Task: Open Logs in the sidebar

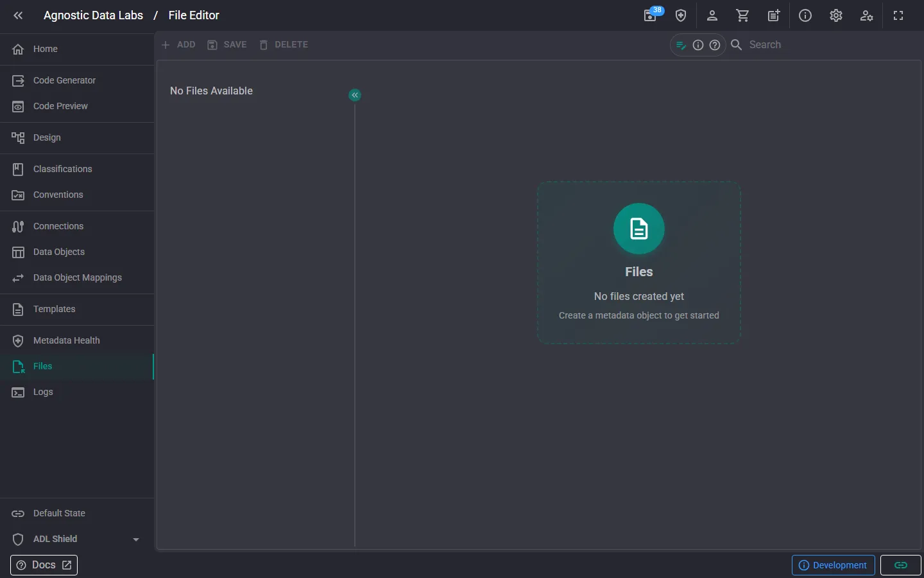Action: [77, 392]
